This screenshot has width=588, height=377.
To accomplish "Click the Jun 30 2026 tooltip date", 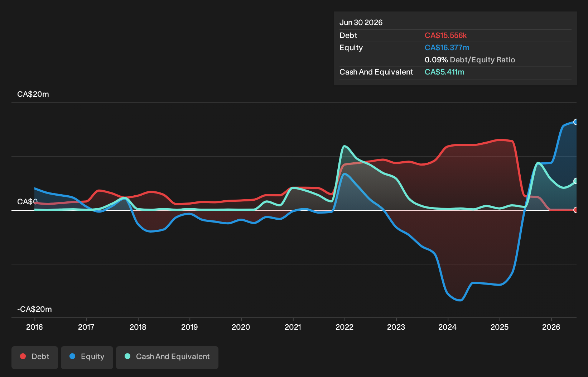I will pos(361,23).
